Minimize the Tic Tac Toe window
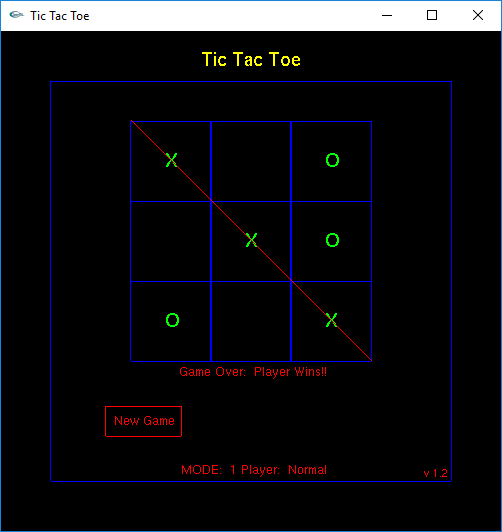 (x=387, y=15)
